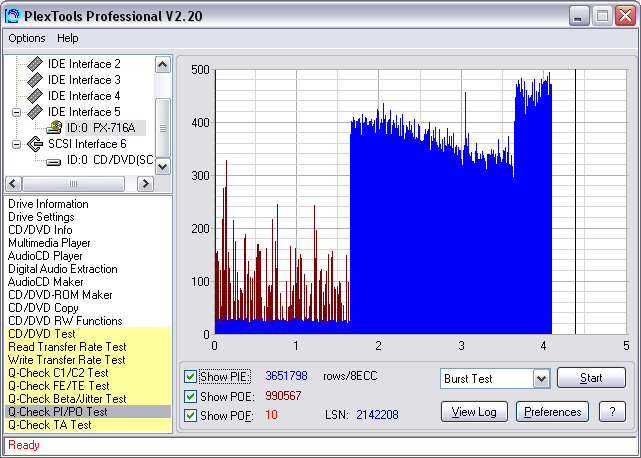This screenshot has height=458, width=641.
Task: Select IDE Interface 4 in tree
Action: pyautogui.click(x=84, y=96)
